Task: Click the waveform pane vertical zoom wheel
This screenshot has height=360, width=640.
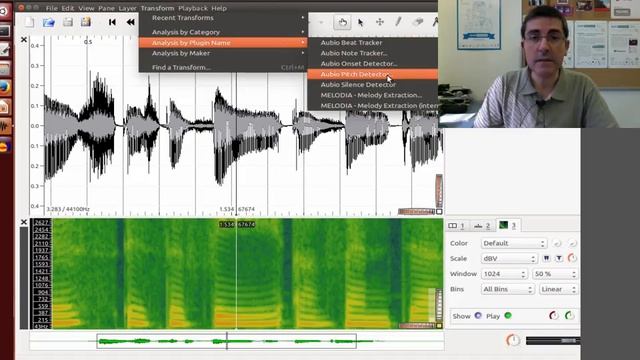Action: point(439,191)
